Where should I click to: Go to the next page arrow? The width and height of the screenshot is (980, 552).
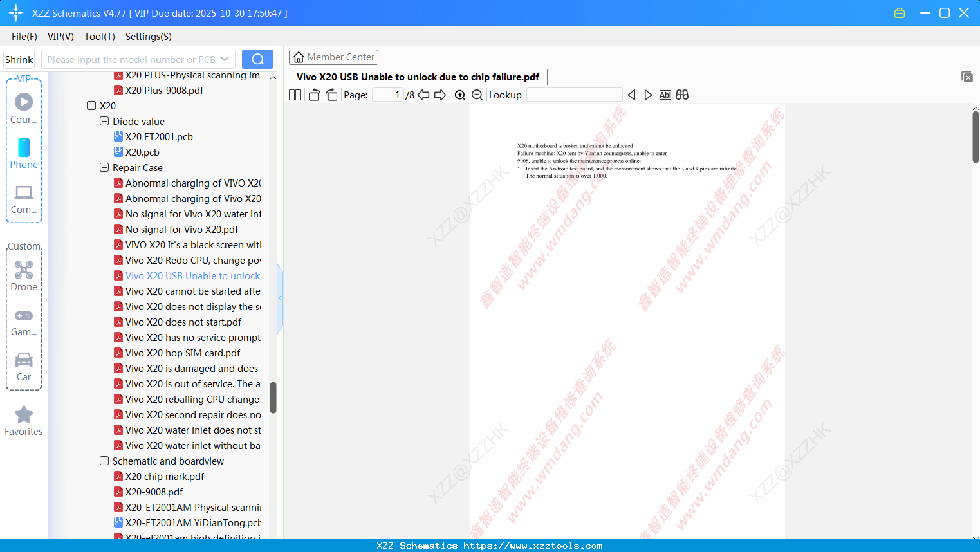(x=440, y=95)
